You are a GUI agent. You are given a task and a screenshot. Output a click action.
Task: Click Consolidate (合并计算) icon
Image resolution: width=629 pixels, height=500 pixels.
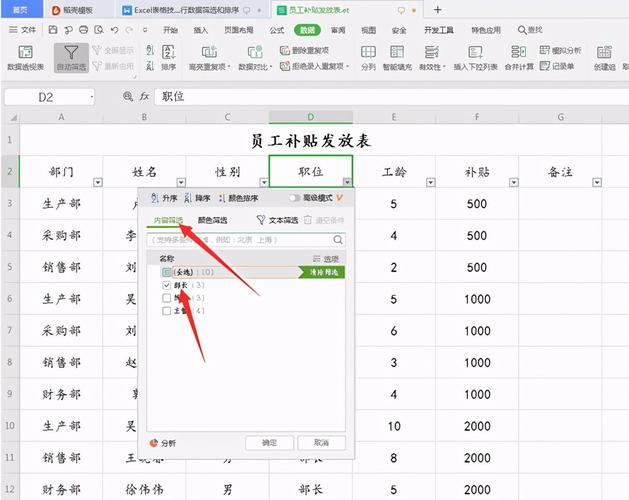(x=519, y=58)
